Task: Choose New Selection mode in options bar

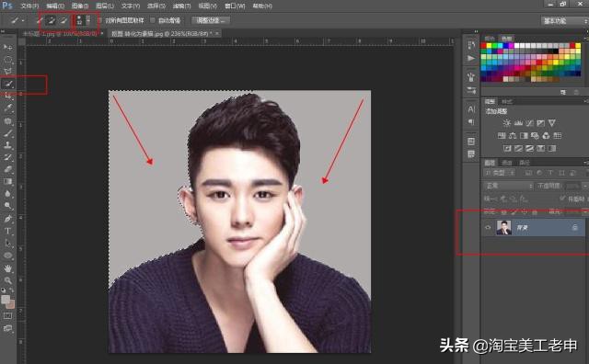Action: coord(39,20)
